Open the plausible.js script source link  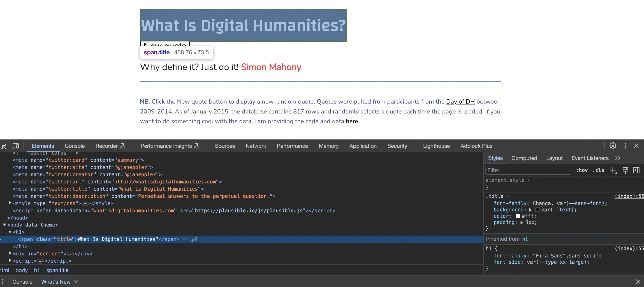click(x=248, y=211)
